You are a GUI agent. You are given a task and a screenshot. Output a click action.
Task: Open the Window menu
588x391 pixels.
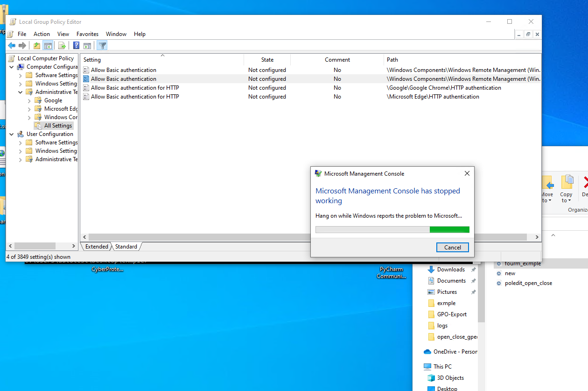pos(116,34)
